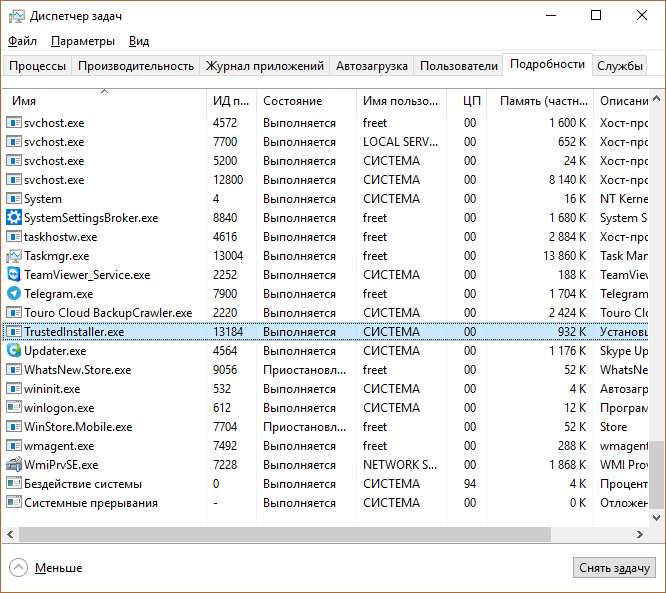Open the Файл menu

22,41
